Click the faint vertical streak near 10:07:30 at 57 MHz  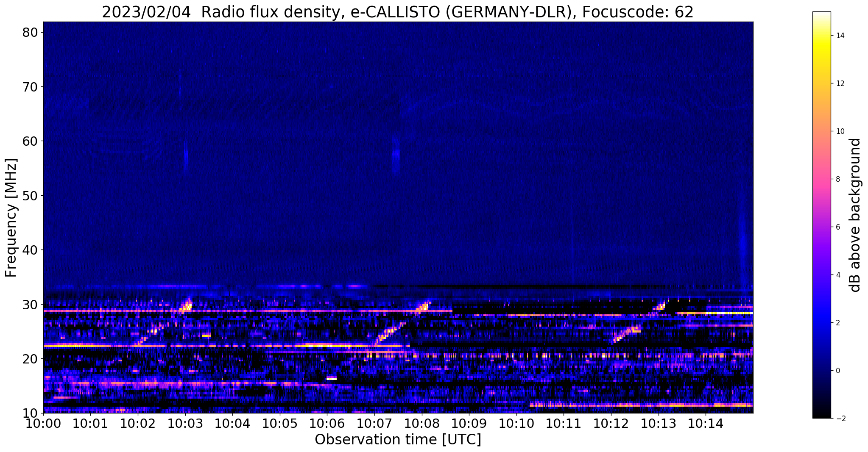click(396, 155)
